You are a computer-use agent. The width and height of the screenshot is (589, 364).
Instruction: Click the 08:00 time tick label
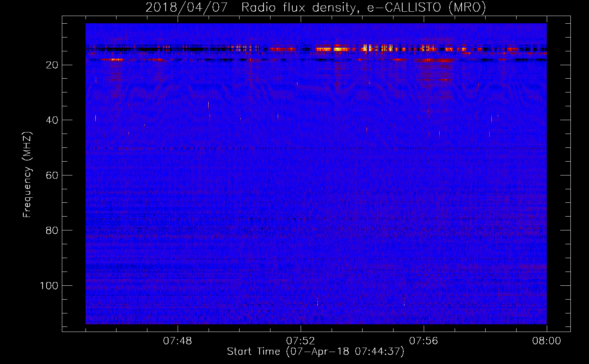(546, 341)
